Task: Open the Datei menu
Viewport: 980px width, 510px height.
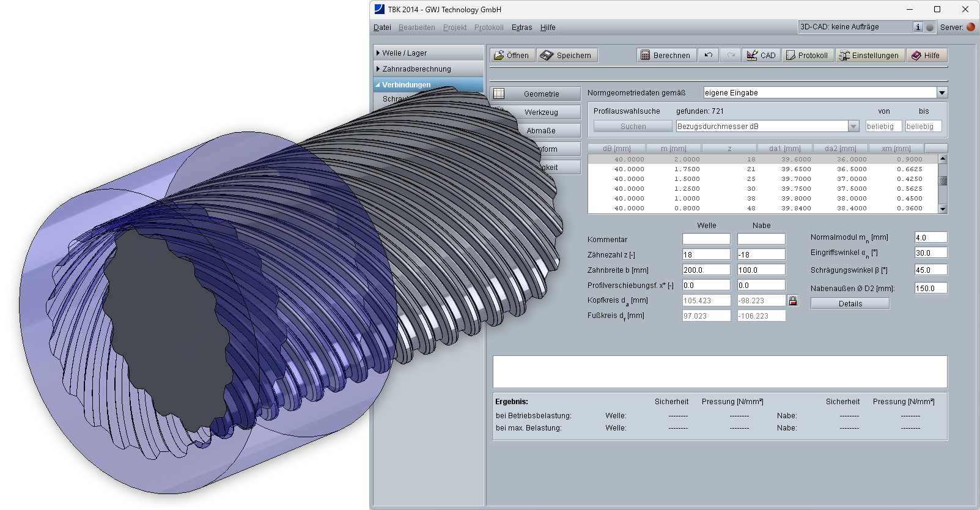Action: [x=382, y=28]
